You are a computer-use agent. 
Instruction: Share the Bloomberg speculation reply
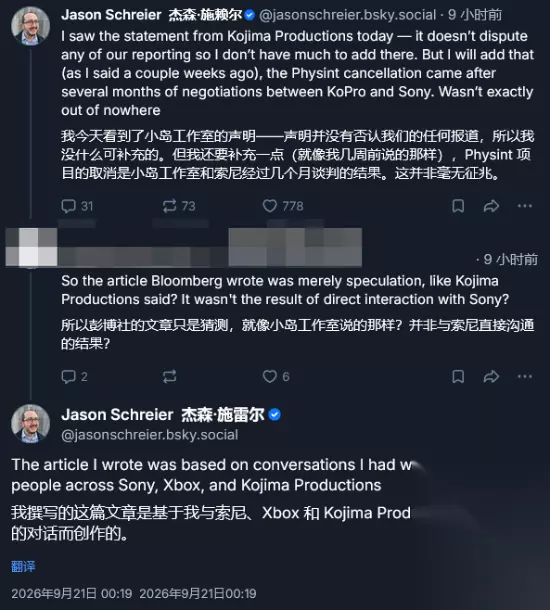tap(491, 377)
